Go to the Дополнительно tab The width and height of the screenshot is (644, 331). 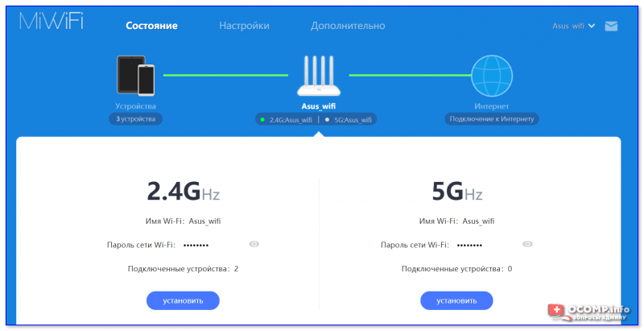coord(348,26)
